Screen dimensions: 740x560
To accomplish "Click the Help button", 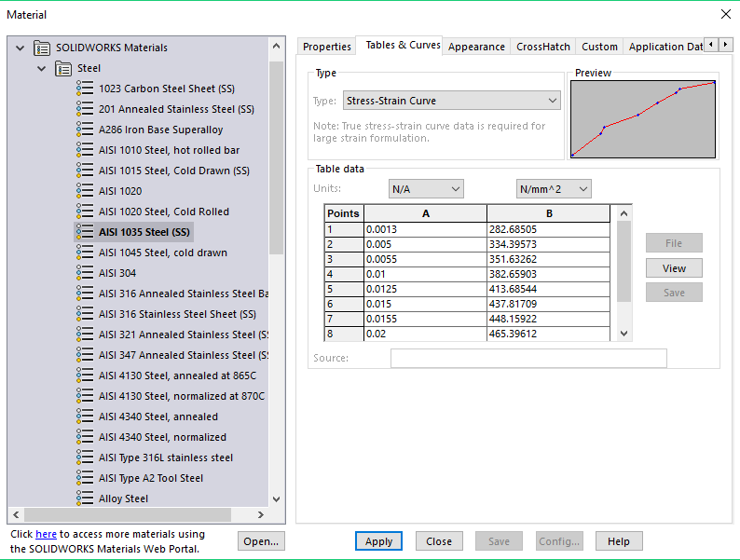I will click(619, 541).
